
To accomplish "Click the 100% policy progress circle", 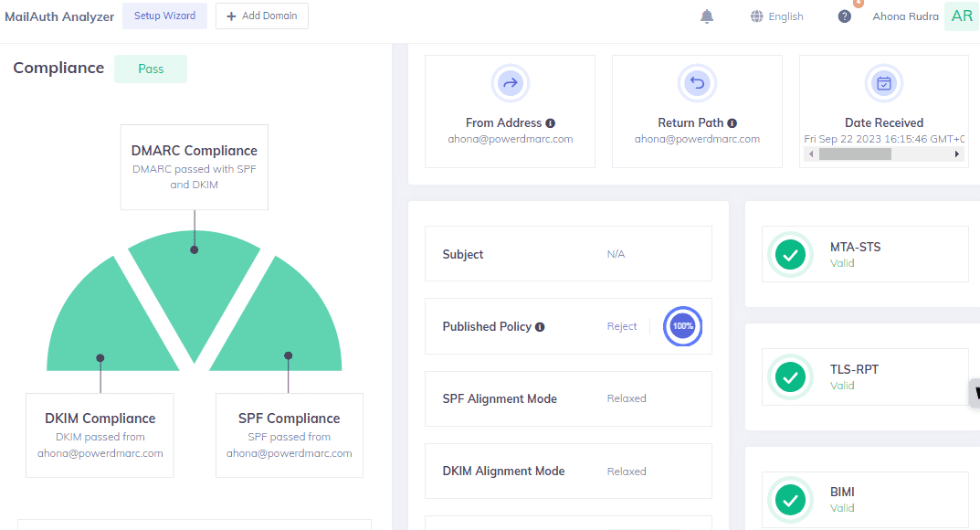I will [x=683, y=326].
